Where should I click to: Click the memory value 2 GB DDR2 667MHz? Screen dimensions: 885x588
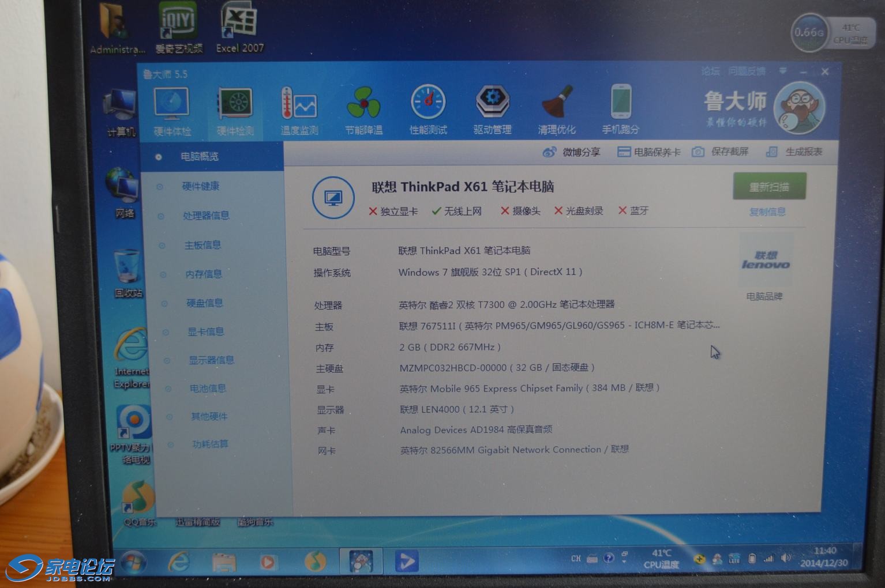(x=450, y=346)
